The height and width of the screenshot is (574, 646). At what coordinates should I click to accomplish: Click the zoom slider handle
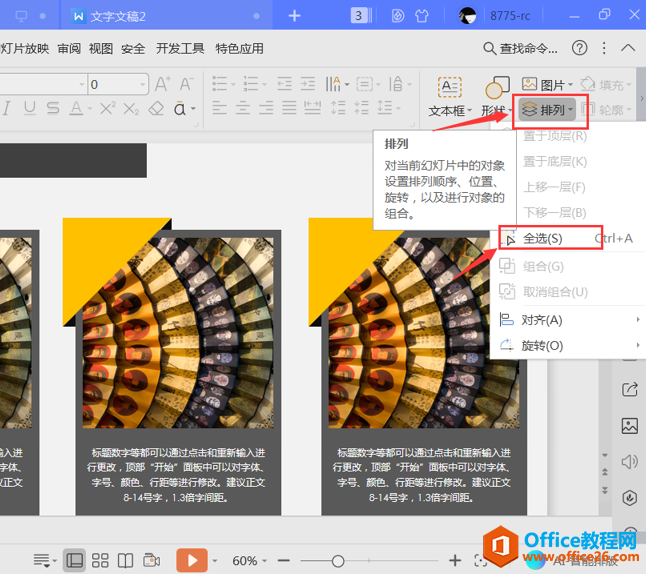[x=338, y=560]
